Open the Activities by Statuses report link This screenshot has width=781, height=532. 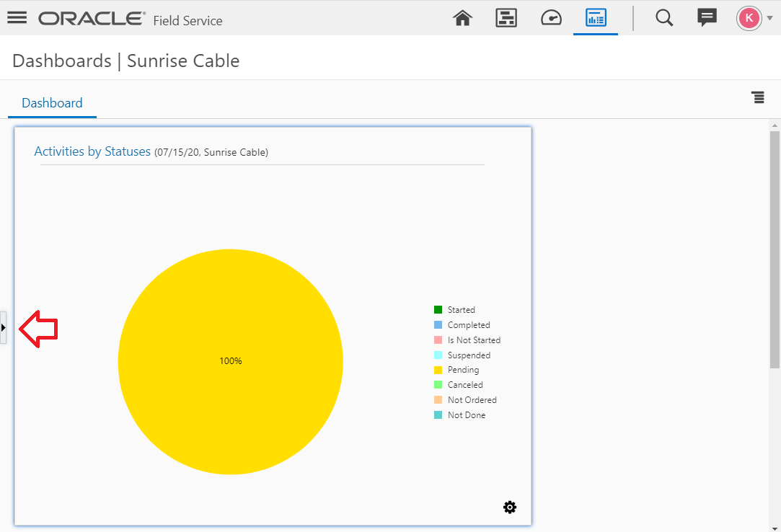click(92, 151)
